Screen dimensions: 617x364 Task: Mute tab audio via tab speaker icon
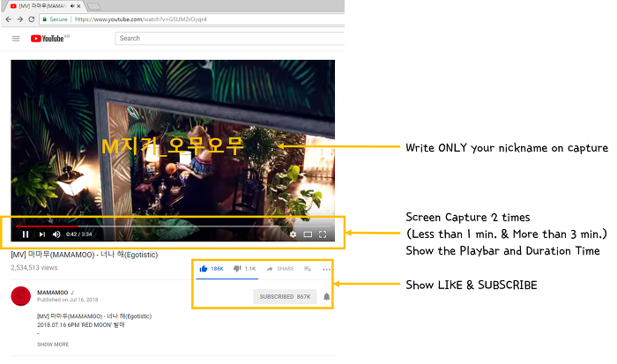point(72,6)
